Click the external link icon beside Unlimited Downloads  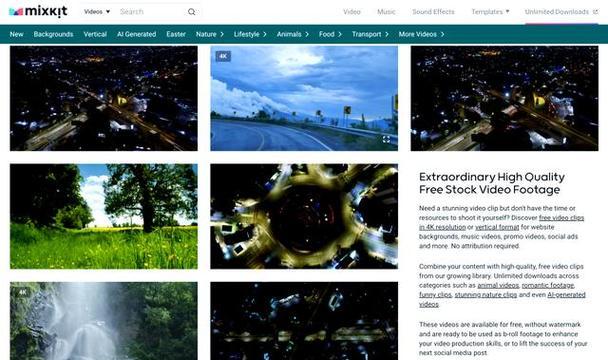pyautogui.click(x=595, y=12)
